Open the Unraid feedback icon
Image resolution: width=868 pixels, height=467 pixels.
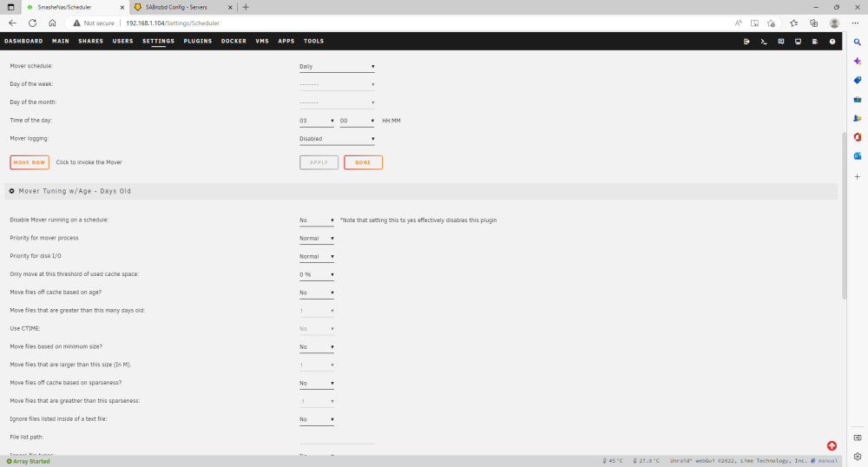[780, 42]
